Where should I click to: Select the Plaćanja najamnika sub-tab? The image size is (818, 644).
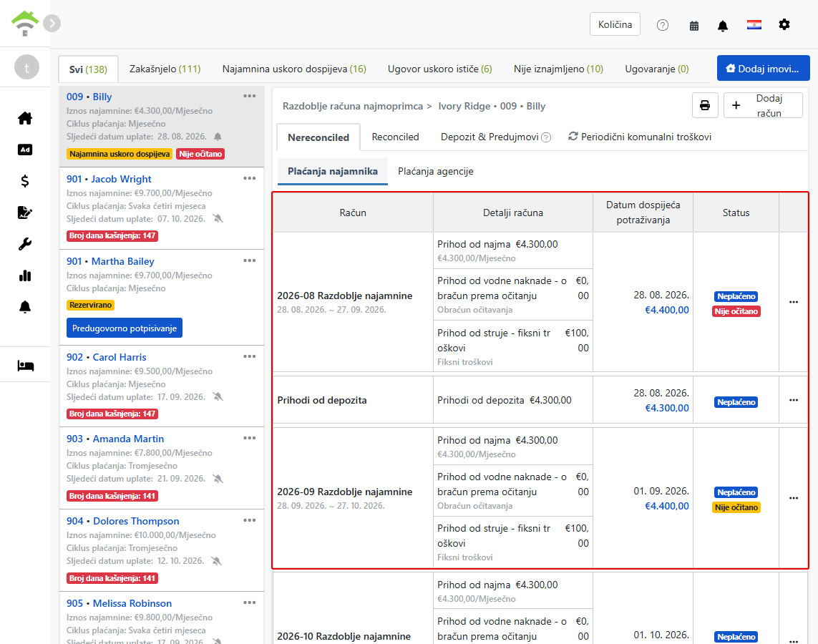[x=333, y=171]
